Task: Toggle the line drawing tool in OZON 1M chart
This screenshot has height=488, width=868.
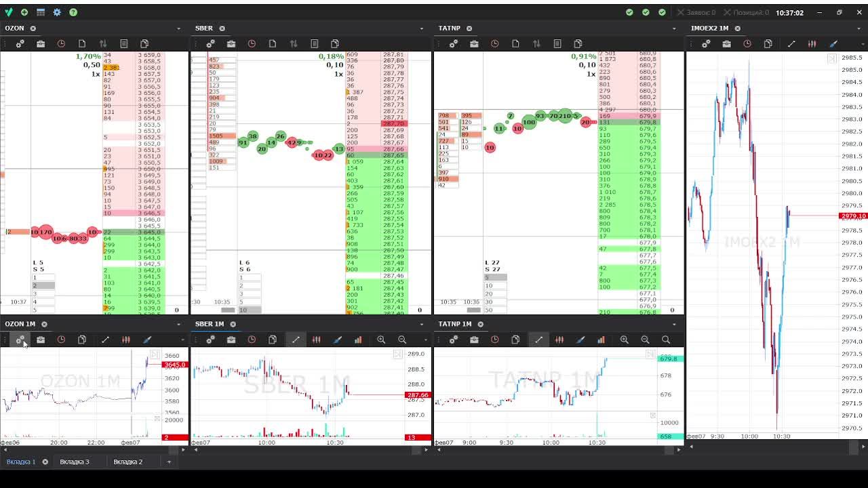Action: [x=105, y=339]
